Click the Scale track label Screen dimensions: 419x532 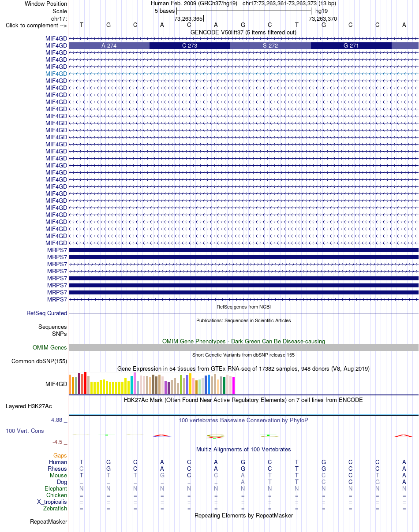tap(60, 11)
